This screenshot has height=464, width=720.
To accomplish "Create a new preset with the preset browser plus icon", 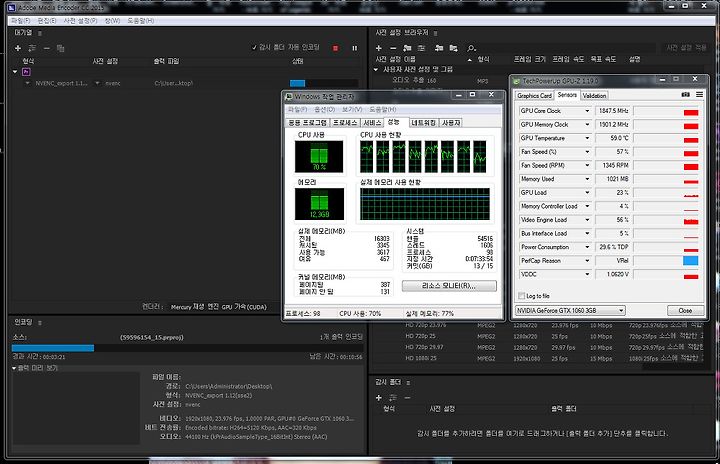I will pyautogui.click(x=379, y=48).
